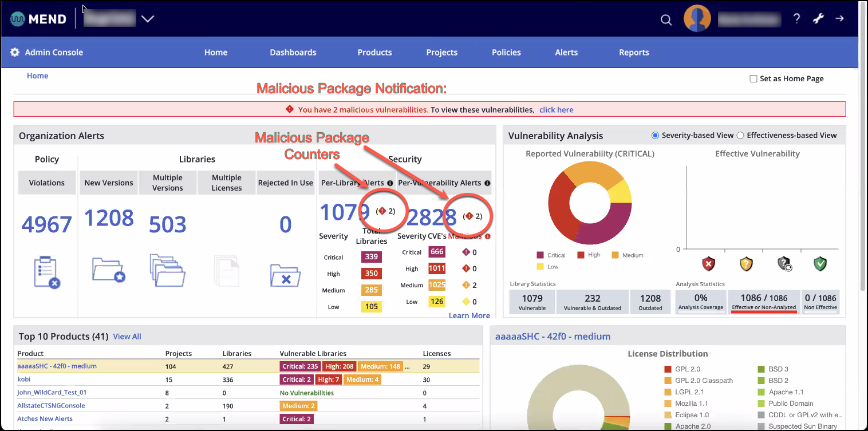
Task: Click the Policy Violations clipboard icon
Action: click(x=47, y=272)
